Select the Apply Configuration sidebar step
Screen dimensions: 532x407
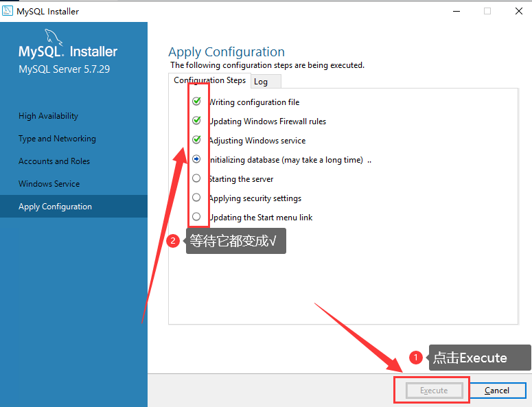73,206
